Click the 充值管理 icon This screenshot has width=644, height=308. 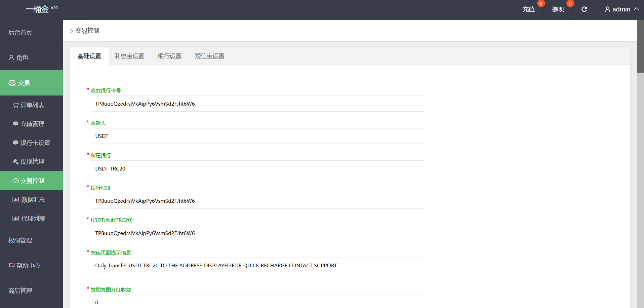tap(15, 124)
